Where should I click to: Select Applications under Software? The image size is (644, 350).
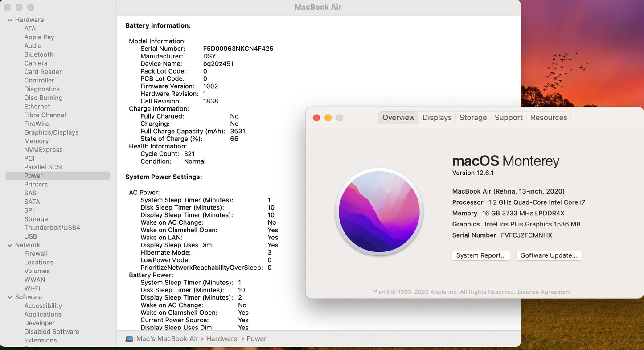(43, 314)
